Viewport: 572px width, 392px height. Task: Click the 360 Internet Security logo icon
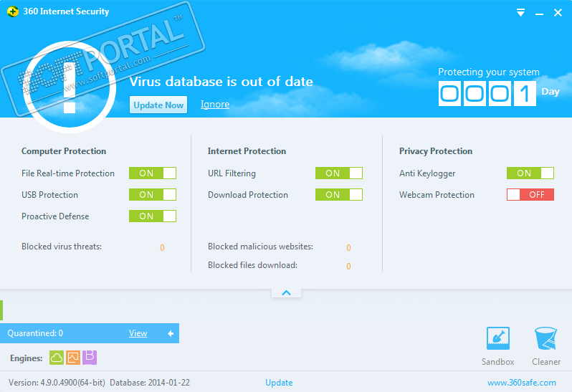12,11
